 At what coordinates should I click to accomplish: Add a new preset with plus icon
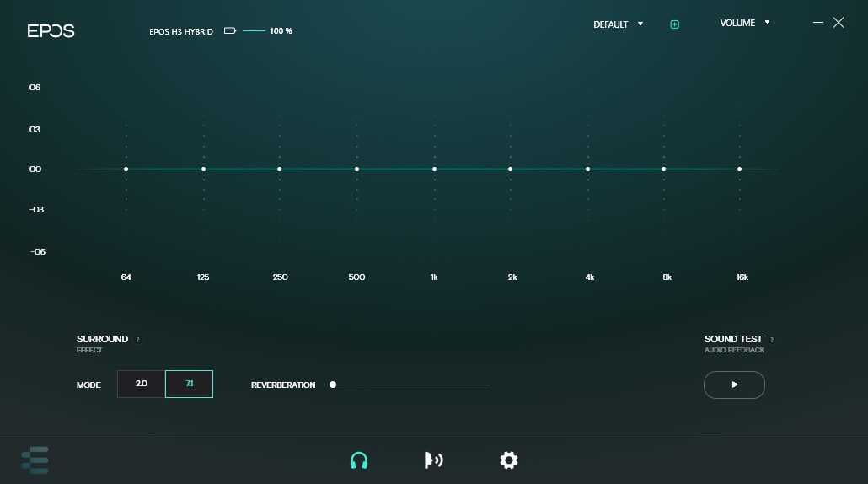pyautogui.click(x=674, y=24)
